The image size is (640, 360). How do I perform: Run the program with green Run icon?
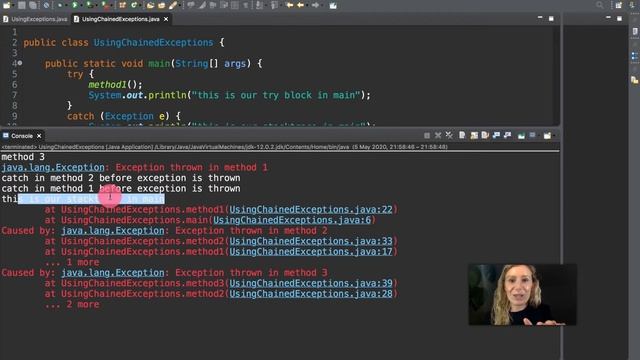[x=75, y=5]
